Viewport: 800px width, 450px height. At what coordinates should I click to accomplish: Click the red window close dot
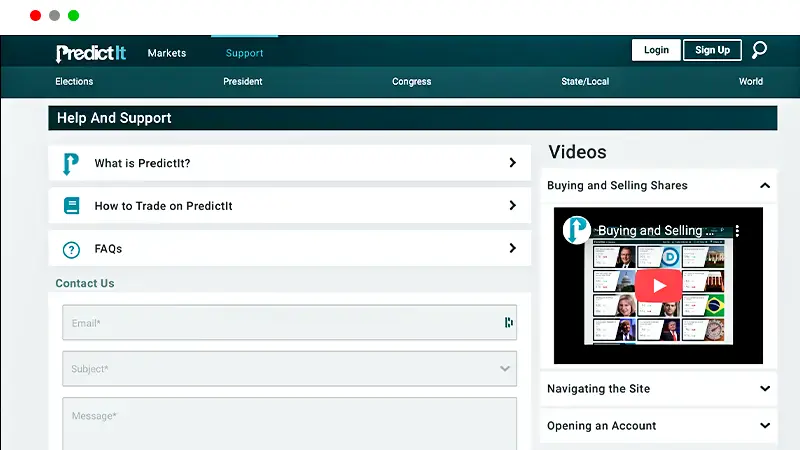click(35, 16)
